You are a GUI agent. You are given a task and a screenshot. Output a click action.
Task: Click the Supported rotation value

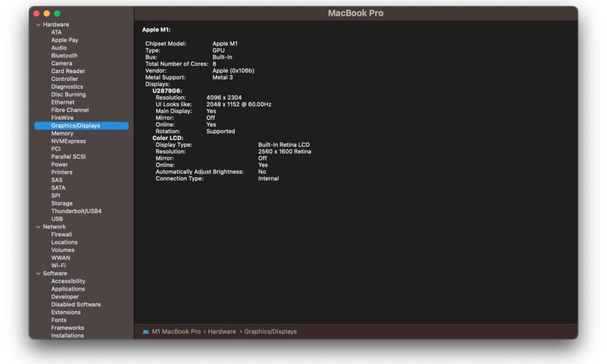click(220, 132)
